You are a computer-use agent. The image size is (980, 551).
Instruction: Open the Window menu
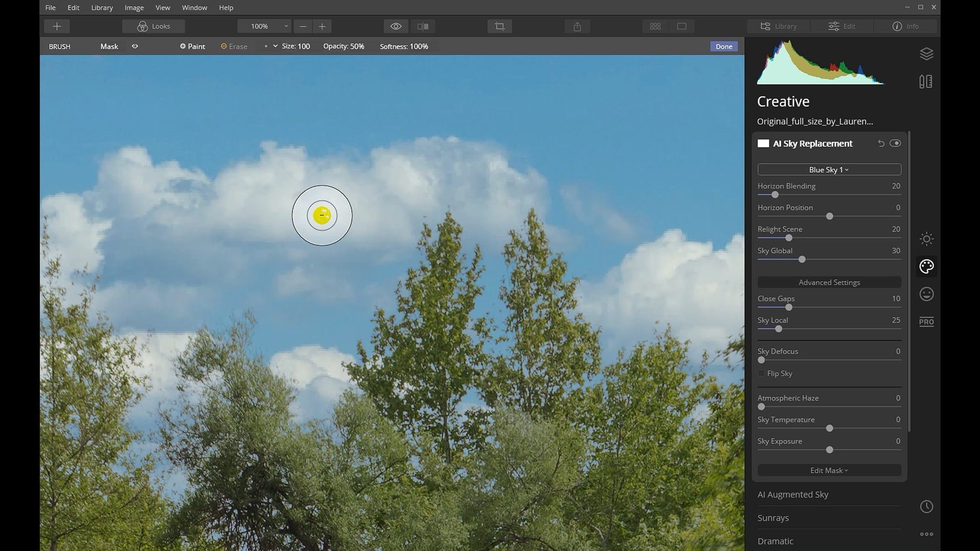(x=194, y=7)
